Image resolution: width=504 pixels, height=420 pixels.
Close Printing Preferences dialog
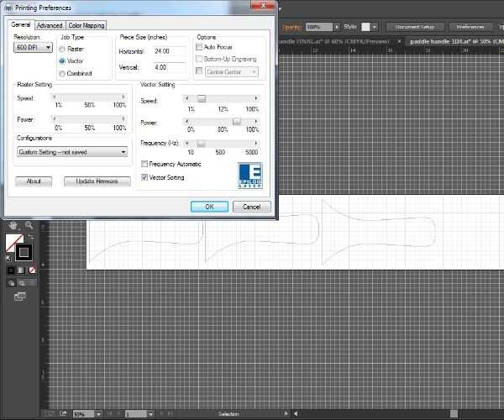coord(263,5)
